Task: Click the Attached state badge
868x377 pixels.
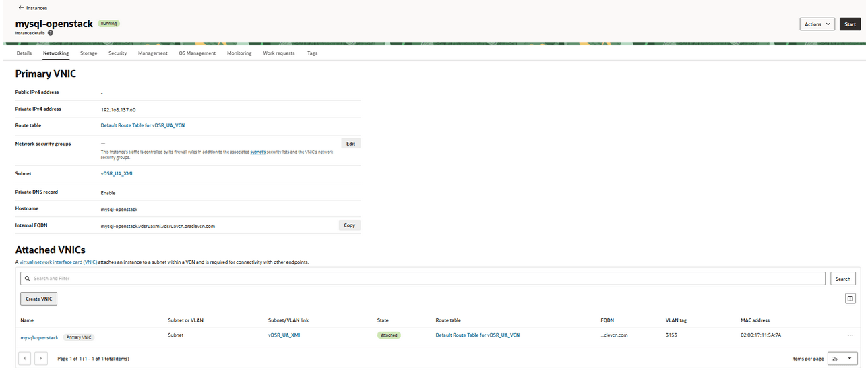Action: pos(389,335)
